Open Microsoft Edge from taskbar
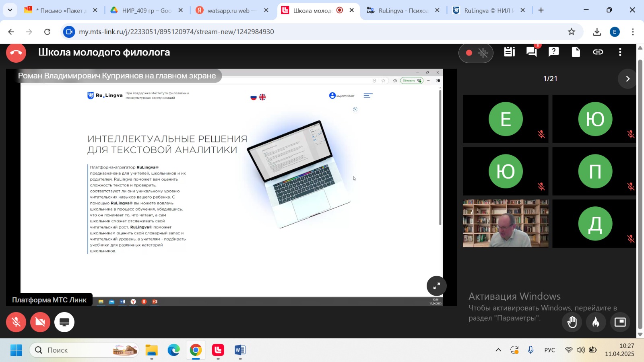 tap(173, 350)
